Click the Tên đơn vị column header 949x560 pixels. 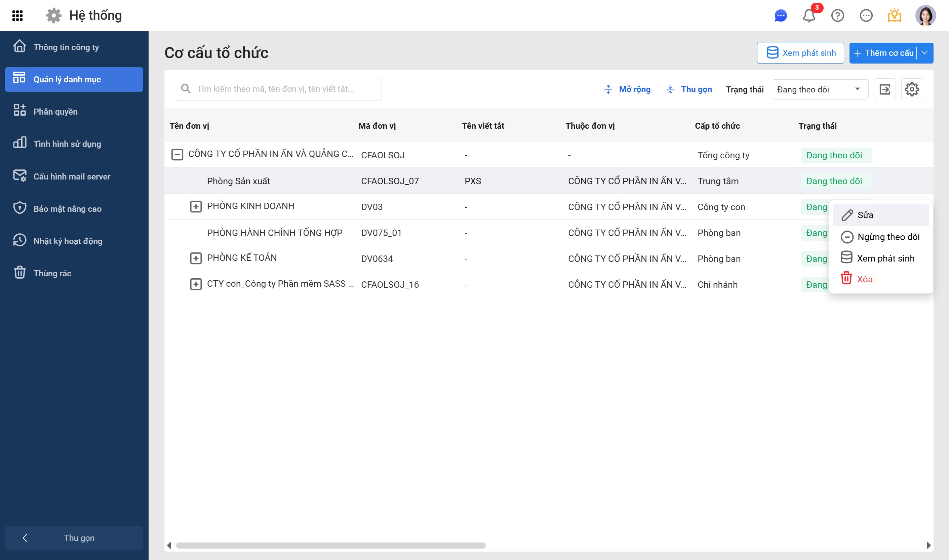tap(189, 126)
